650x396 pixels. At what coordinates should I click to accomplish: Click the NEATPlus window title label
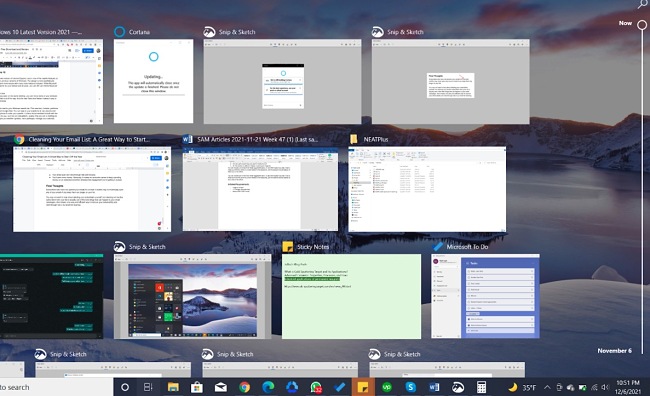click(376, 139)
